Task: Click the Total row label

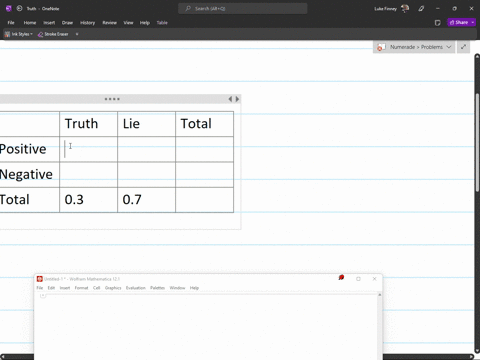Action: 15,200
